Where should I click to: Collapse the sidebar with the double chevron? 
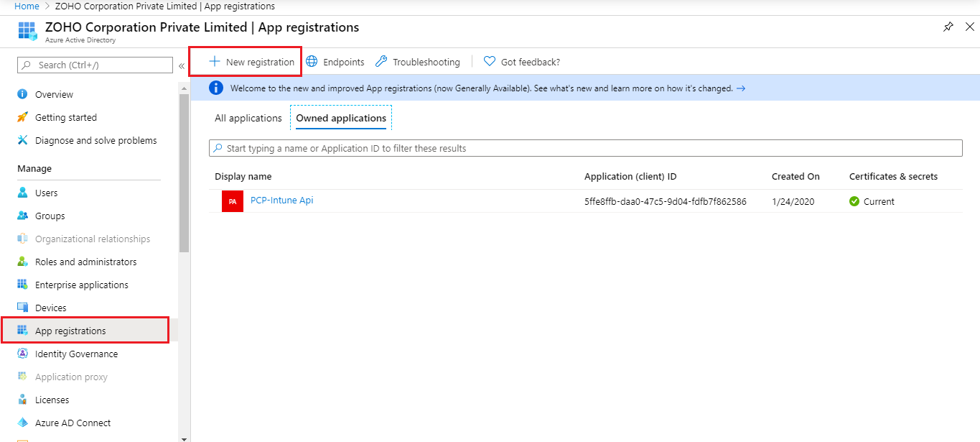pos(181,65)
